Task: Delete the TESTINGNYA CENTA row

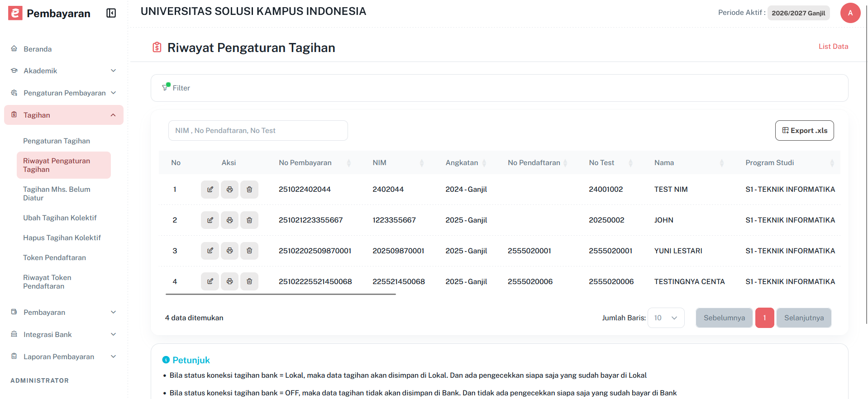Action: tap(249, 281)
